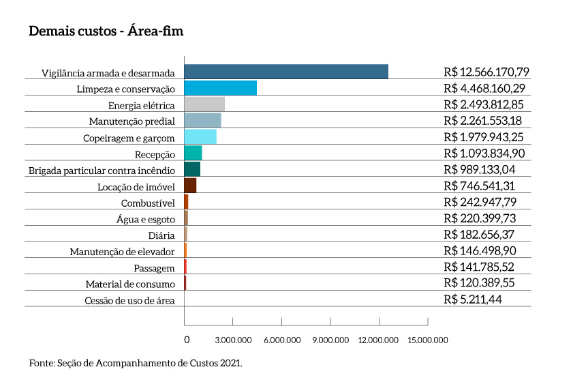Click the chart title Demais custos - Área-fim

tap(106, 31)
